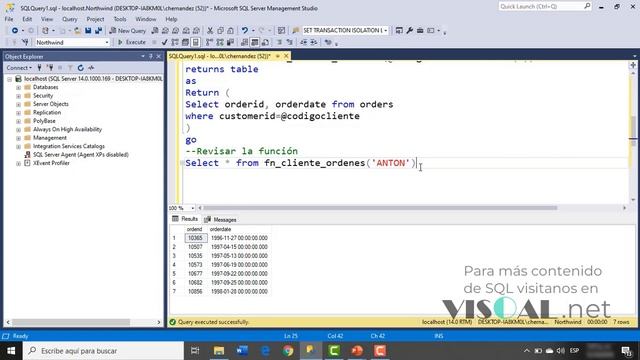Select Results to File option
640x360 pixels.
[265, 42]
